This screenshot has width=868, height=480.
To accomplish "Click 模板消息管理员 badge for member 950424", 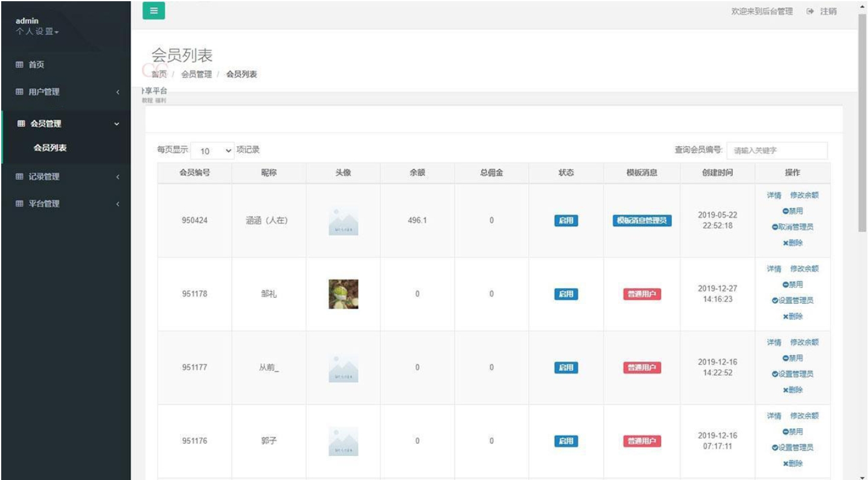I will coord(642,221).
